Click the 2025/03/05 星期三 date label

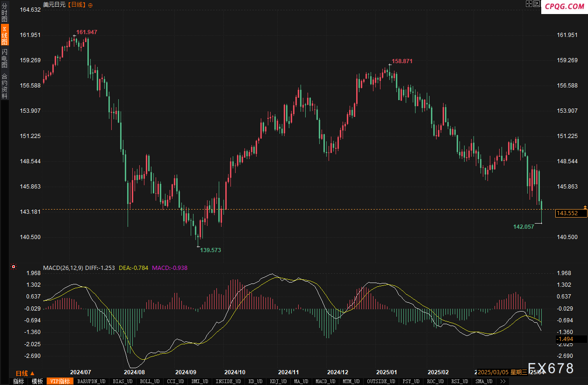click(502, 372)
